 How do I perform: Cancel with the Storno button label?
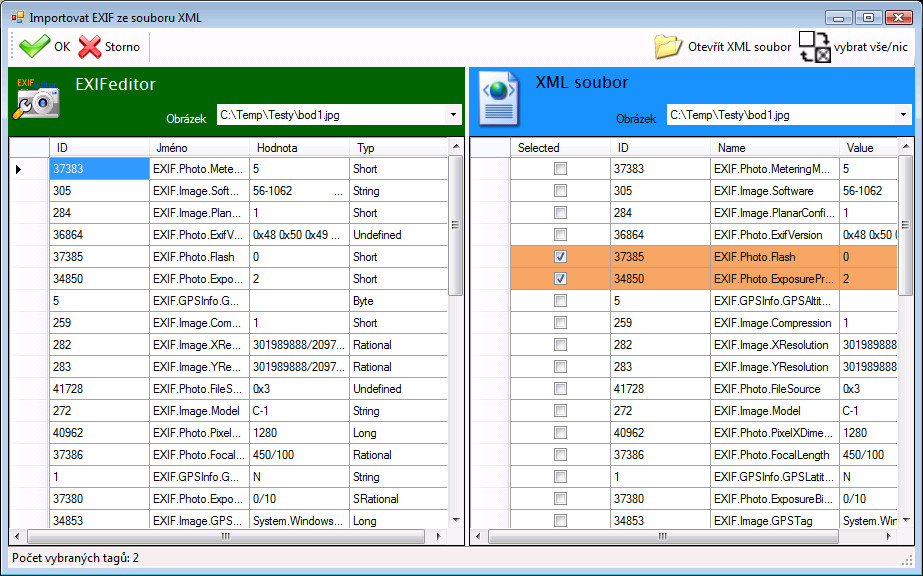(122, 47)
